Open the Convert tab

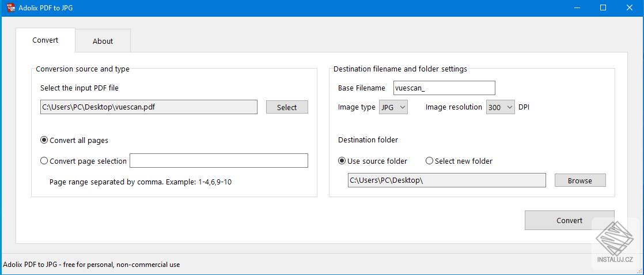[45, 40]
